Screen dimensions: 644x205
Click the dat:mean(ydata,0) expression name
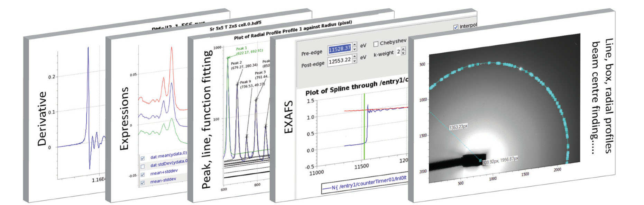[168, 155]
